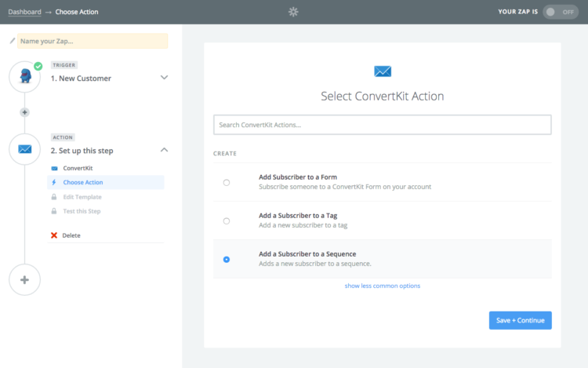Click the pencil icon beside Zap name
This screenshot has height=368, width=588.
[13, 41]
